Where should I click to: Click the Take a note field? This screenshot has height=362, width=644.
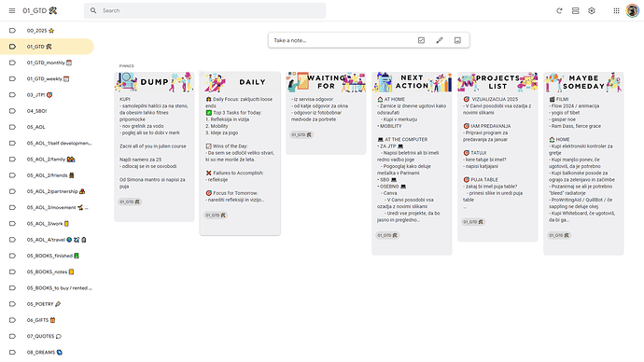pos(341,40)
